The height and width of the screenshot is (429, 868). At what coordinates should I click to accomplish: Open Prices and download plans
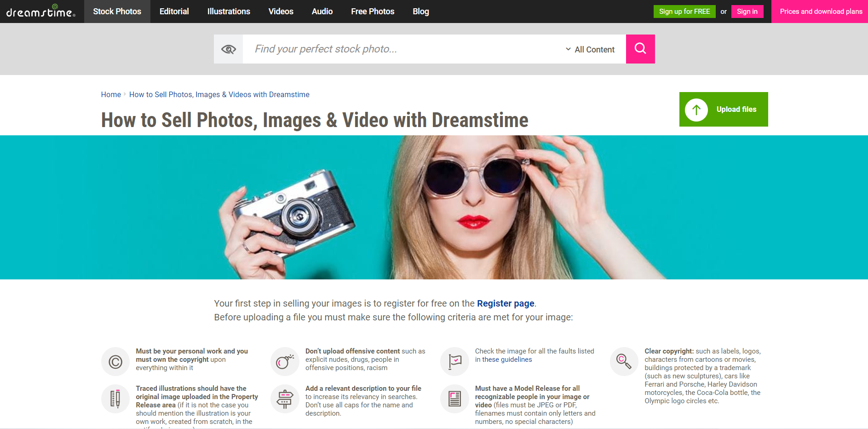point(821,12)
